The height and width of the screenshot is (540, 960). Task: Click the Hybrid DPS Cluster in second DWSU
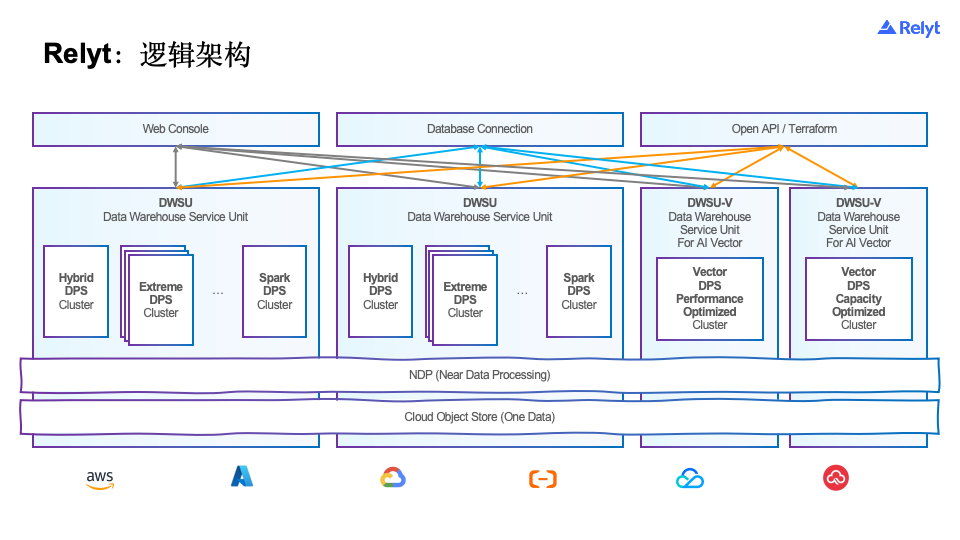point(380,291)
